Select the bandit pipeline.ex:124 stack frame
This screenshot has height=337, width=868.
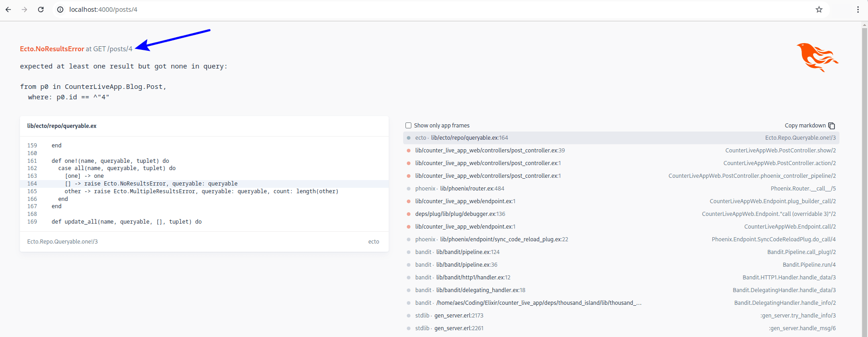(x=621, y=252)
